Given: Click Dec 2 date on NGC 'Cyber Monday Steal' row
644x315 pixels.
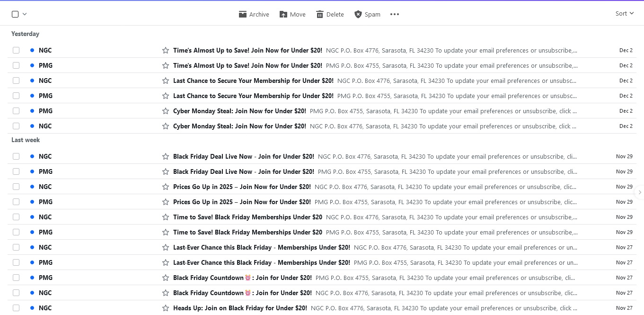Looking at the screenshot, I should pos(626,126).
